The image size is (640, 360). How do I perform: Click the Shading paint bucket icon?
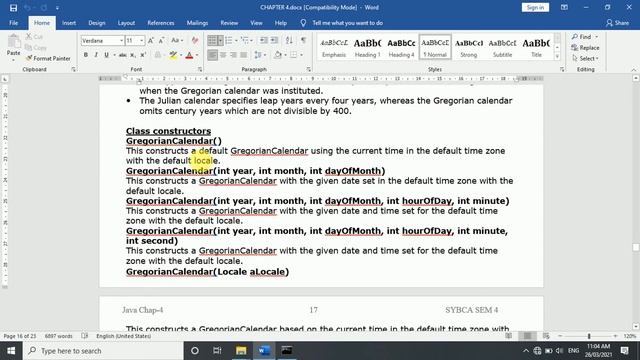[278, 55]
